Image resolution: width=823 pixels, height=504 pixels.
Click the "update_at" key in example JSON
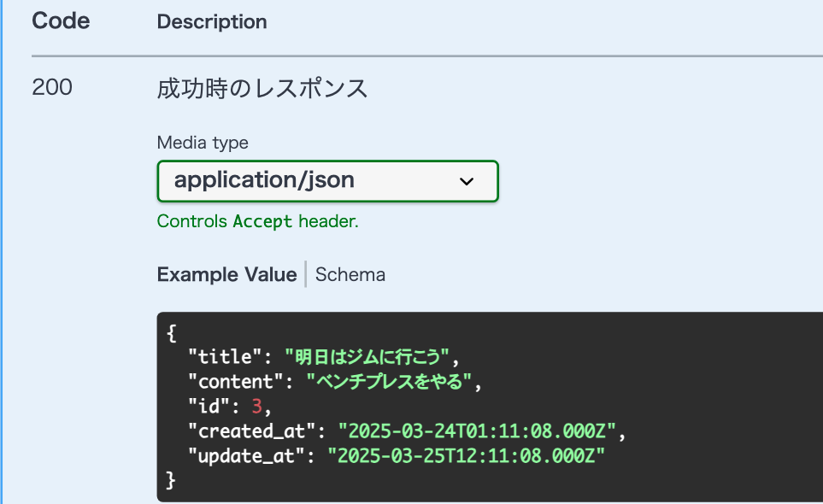[245, 456]
